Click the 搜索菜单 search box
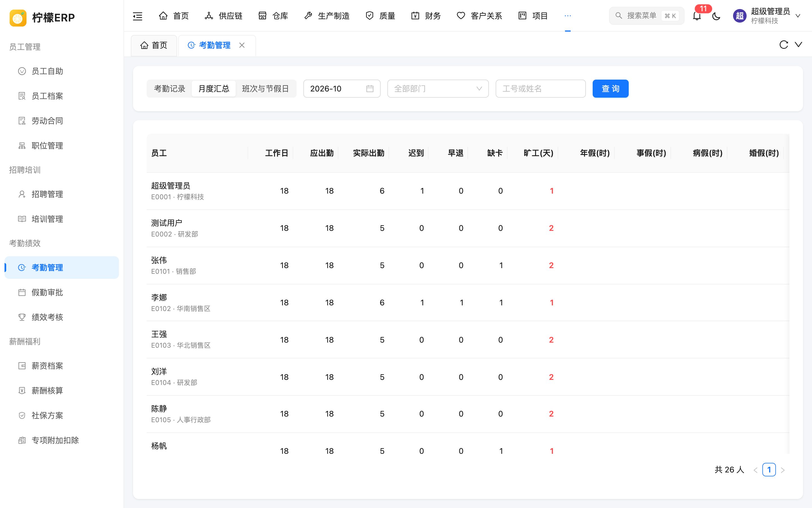 coord(646,16)
